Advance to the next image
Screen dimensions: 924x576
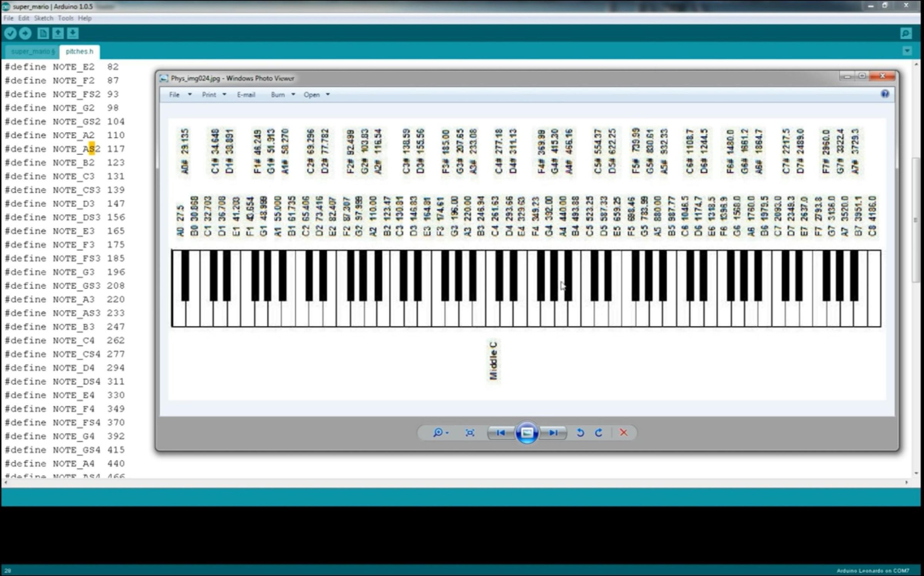click(553, 433)
